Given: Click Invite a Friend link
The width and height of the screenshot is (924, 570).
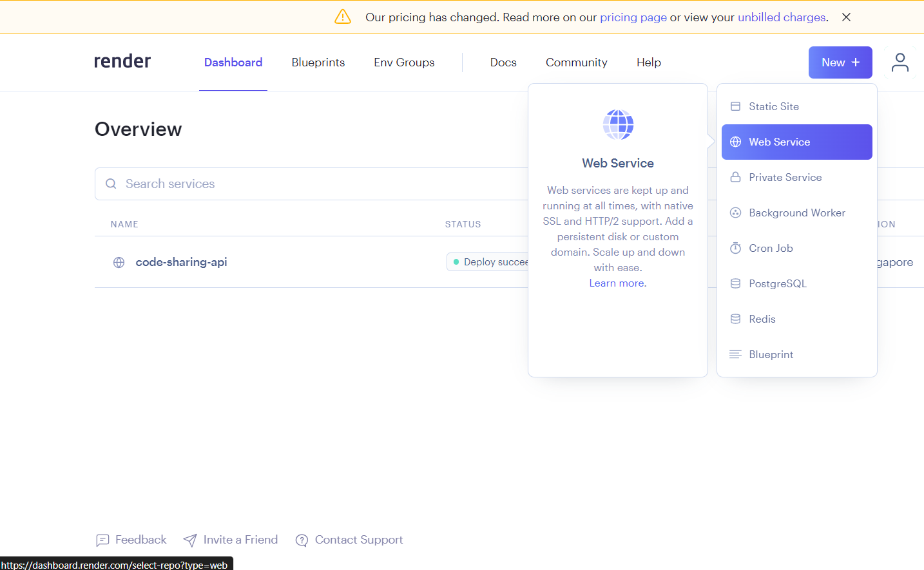Looking at the screenshot, I should click(240, 540).
